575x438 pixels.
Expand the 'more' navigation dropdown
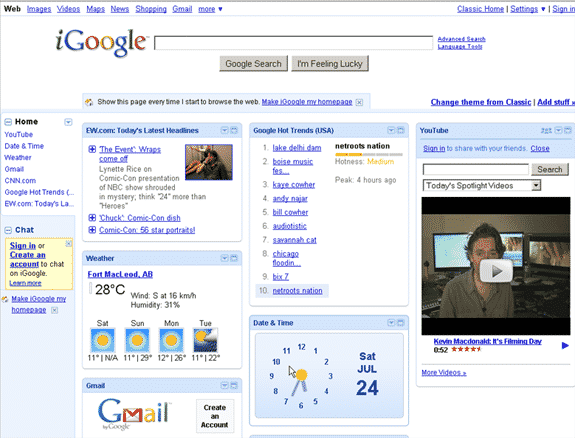pos(210,9)
